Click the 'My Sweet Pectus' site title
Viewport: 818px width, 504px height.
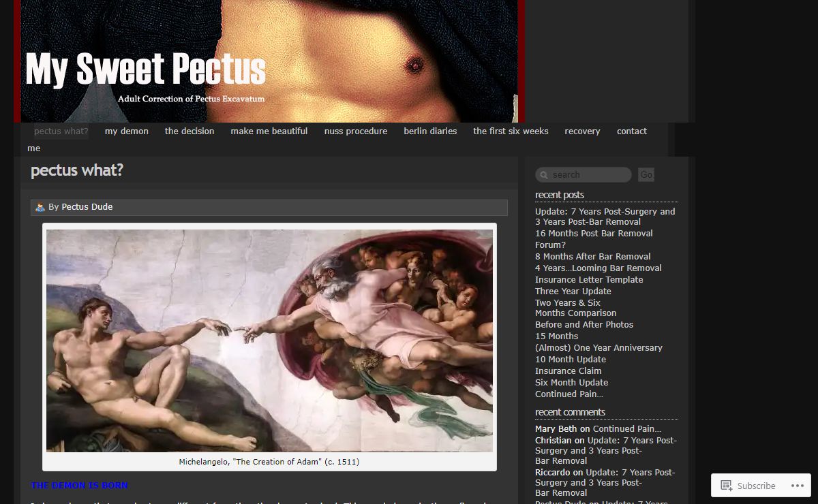(x=146, y=69)
